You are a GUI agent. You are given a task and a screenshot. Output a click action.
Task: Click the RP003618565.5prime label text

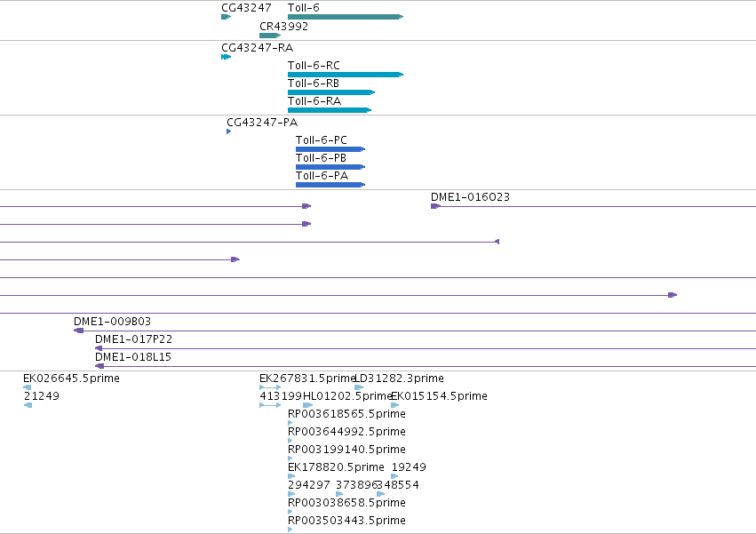(x=346, y=414)
